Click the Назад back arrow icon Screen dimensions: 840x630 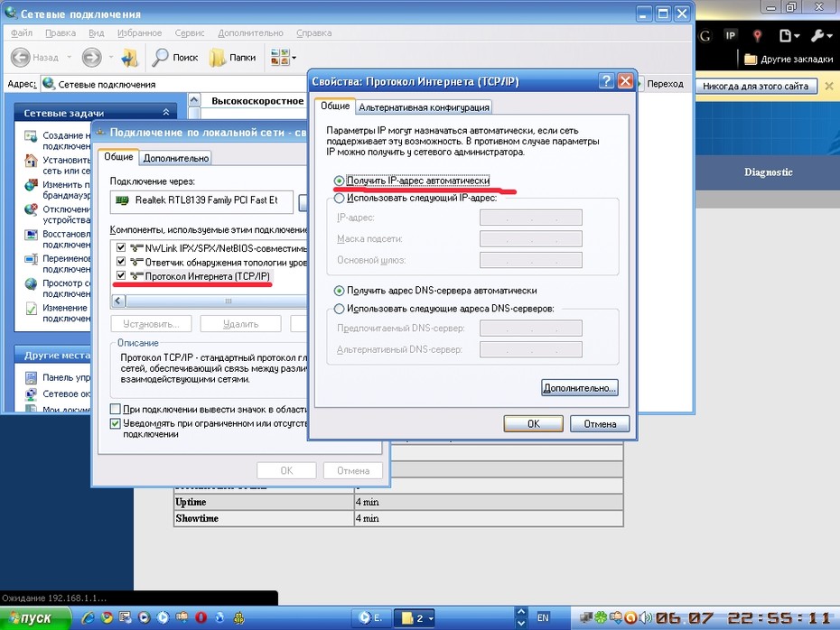21,57
